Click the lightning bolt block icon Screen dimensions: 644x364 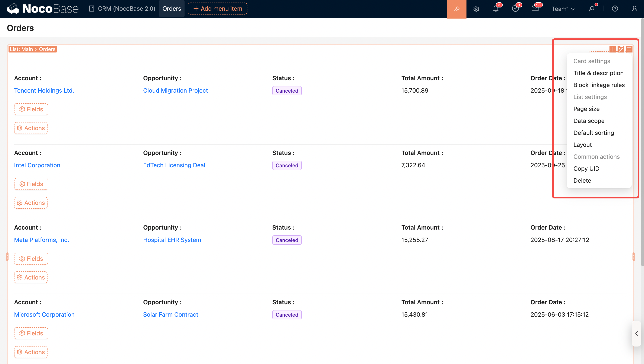click(x=621, y=49)
